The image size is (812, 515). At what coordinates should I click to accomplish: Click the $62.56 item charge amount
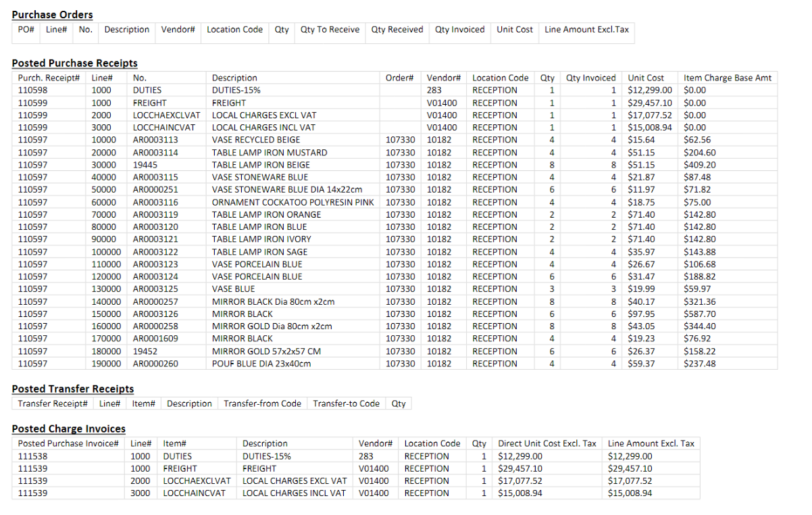(x=697, y=140)
